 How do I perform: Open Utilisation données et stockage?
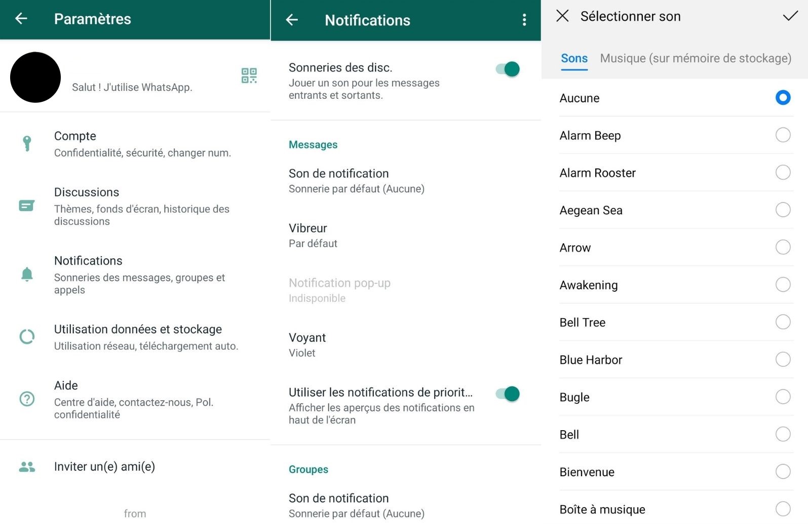pyautogui.click(x=135, y=337)
